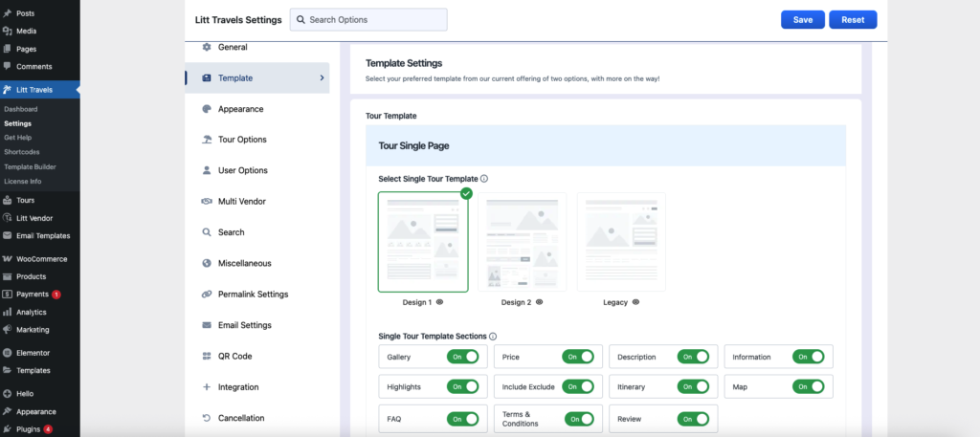Click the Appearance palette icon in settings
This screenshot has height=437, width=980.
pyautogui.click(x=207, y=109)
